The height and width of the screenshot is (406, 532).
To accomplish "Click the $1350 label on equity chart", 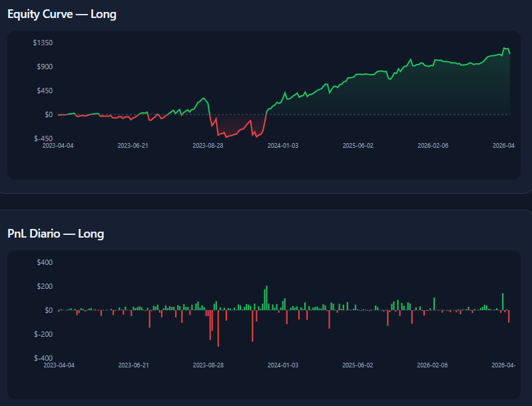I will pyautogui.click(x=43, y=43).
